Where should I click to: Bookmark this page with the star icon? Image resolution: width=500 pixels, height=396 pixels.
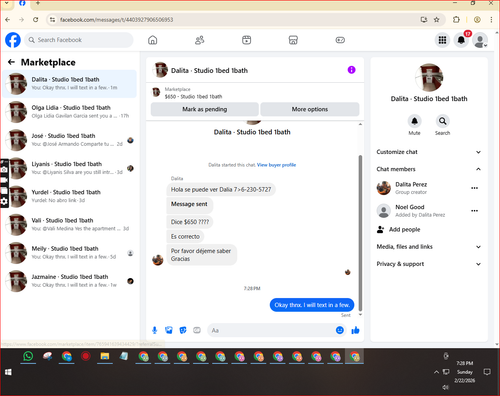[x=436, y=20]
